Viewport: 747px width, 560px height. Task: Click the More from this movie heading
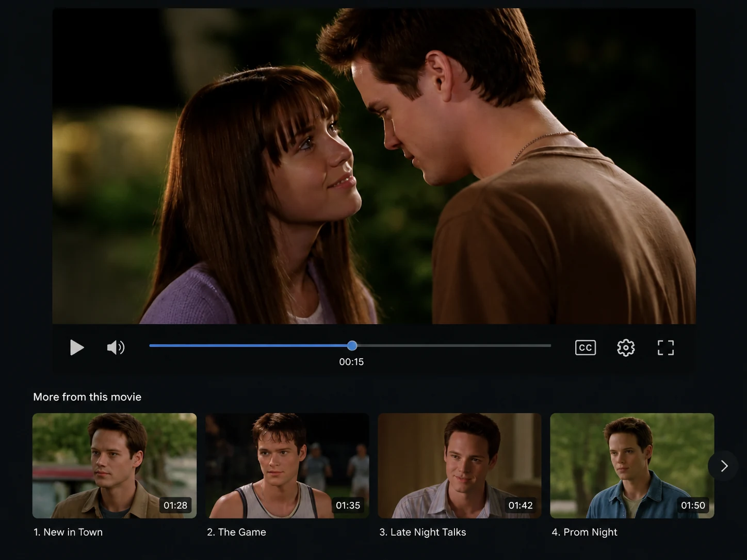click(87, 397)
